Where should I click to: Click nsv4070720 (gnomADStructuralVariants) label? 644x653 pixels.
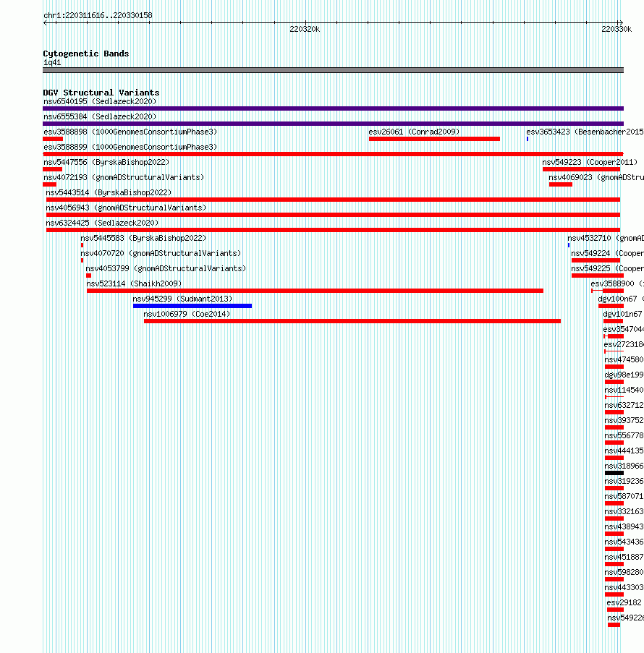click(x=161, y=254)
